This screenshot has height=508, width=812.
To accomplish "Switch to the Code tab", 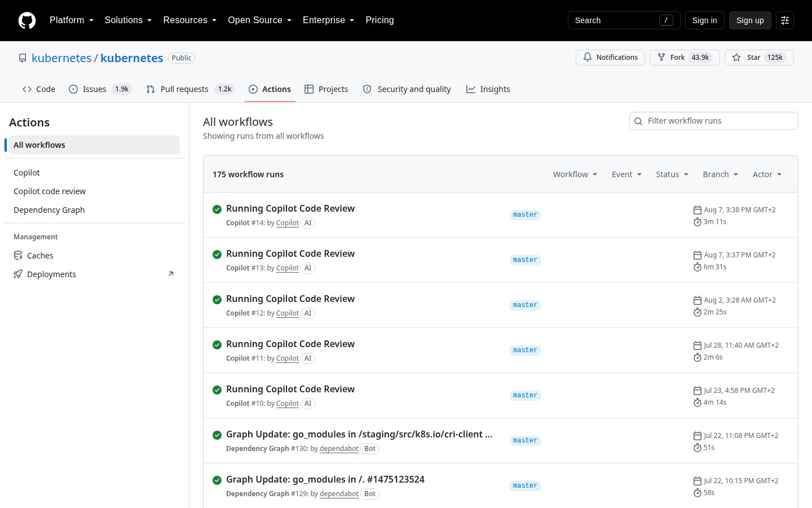I will (x=39, y=89).
